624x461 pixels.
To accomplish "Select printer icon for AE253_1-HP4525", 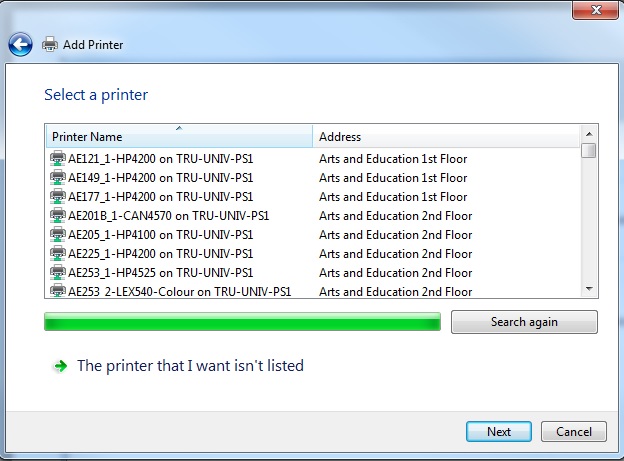I will pos(58,273).
